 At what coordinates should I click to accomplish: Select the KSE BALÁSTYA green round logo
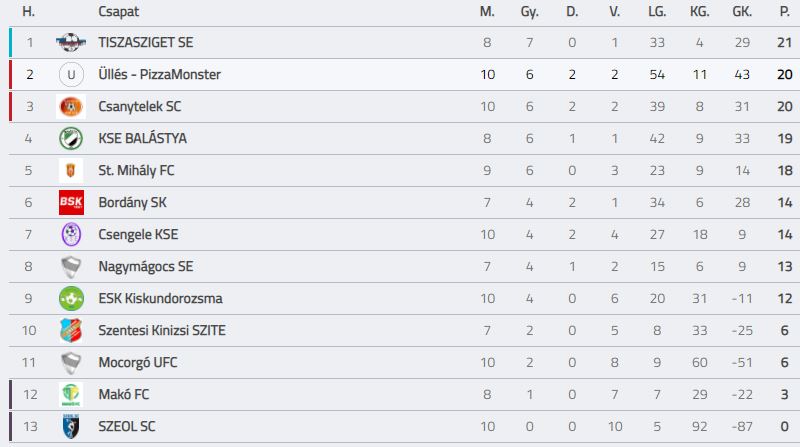tap(71, 138)
